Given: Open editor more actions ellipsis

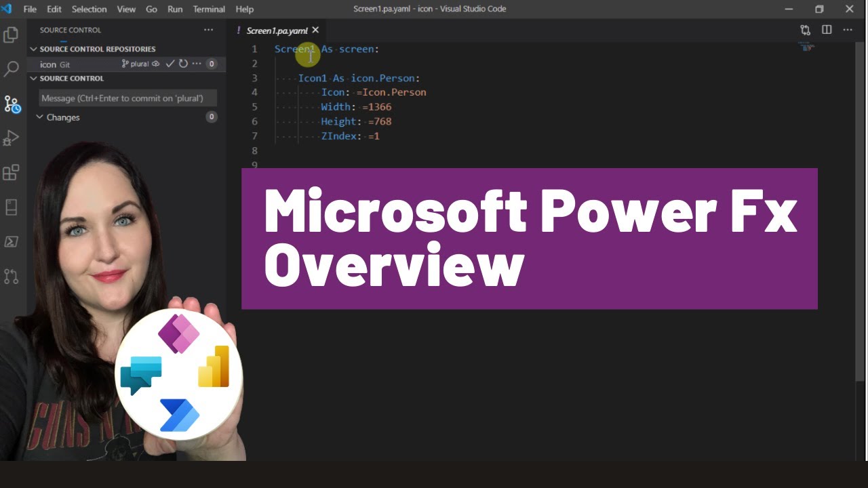Looking at the screenshot, I should [x=848, y=30].
